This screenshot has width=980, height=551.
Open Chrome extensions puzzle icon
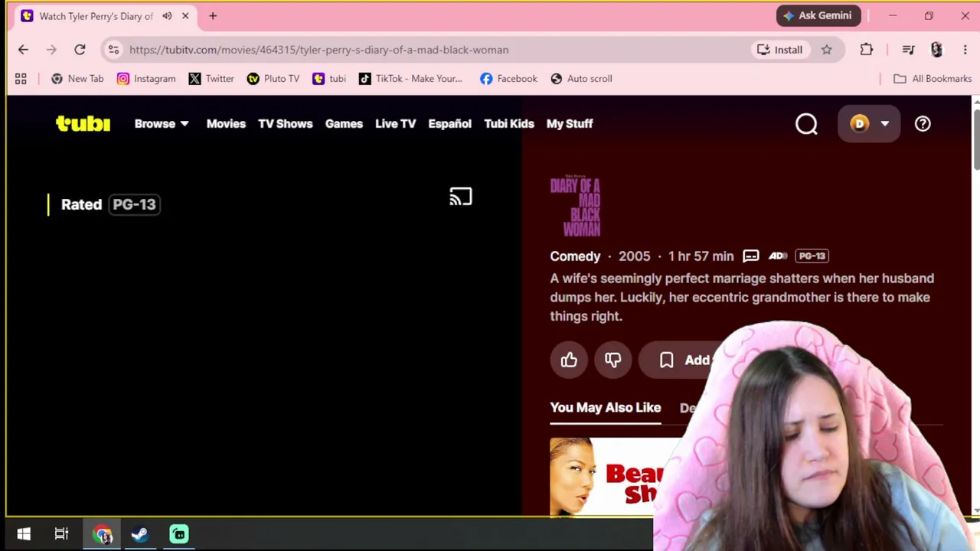867,50
